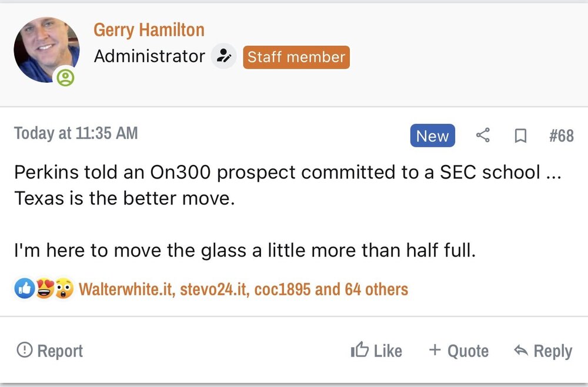Click the administrator badge icon
The image size is (588, 387).
point(223,56)
